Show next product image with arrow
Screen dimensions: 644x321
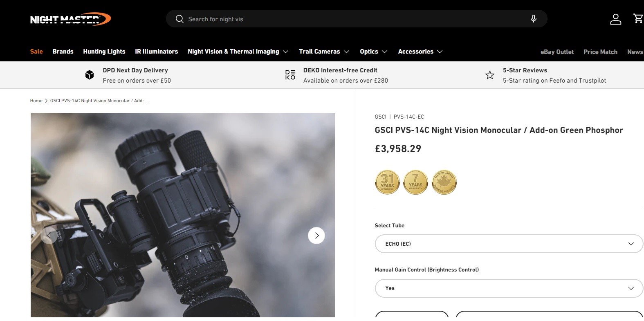(316, 236)
